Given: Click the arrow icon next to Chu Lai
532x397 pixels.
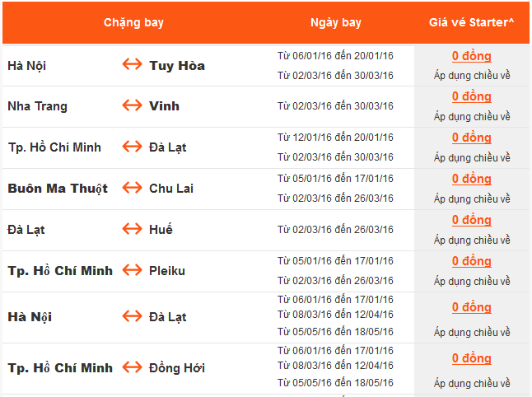Looking at the screenshot, I should click(132, 188).
